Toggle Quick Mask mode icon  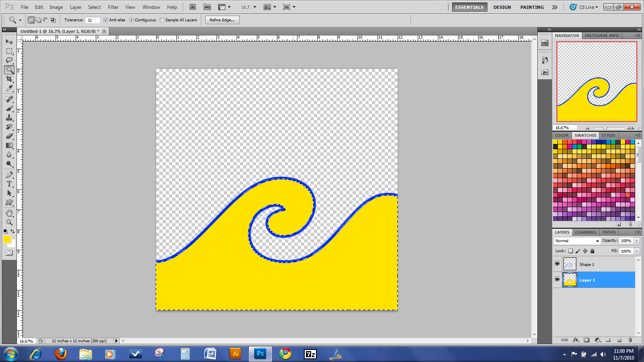pos(9,253)
